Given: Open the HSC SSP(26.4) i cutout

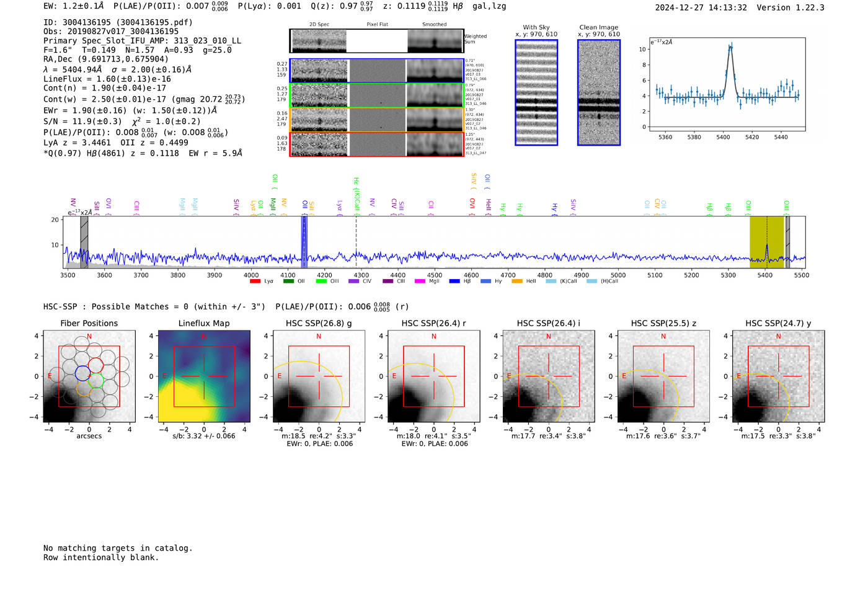Looking at the screenshot, I should tap(549, 376).
